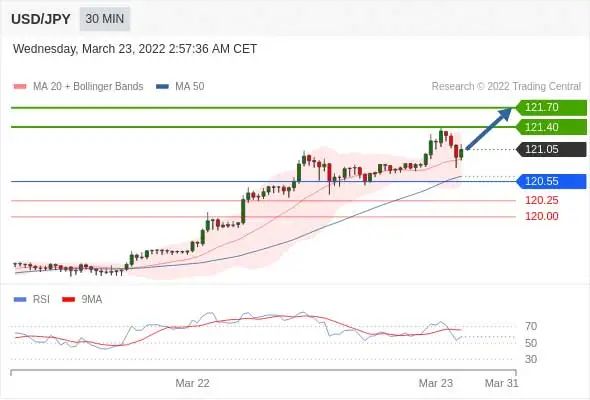Viewport: 590px width, 400px height.
Task: Toggle the 9MA legend entry
Action: 82,300
